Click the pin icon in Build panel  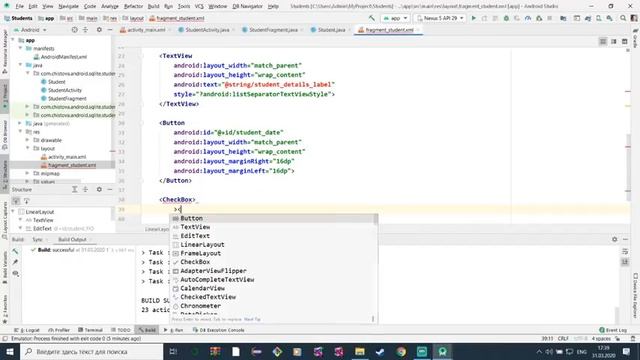coord(15,262)
